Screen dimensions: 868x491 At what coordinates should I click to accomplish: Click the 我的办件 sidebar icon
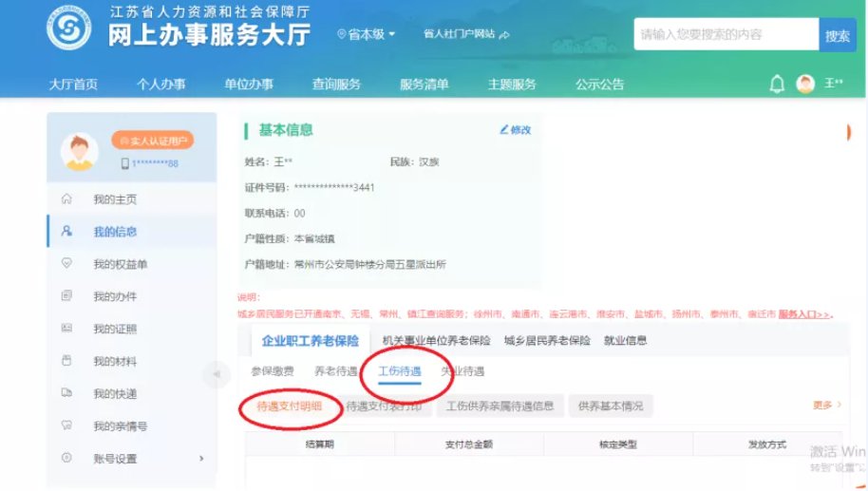click(x=66, y=296)
